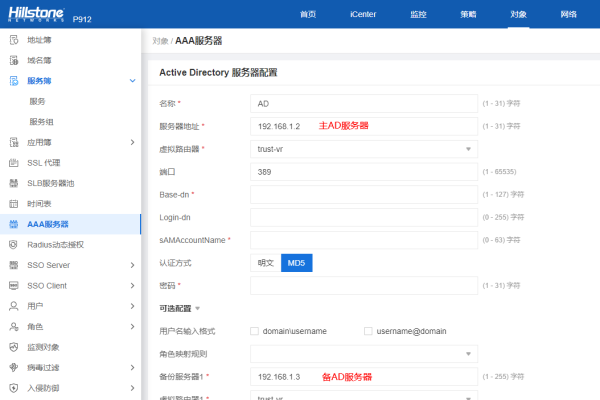Viewport: 600px width, 400px height.
Task: Click the 监测对象 monitor object icon
Action: (14, 347)
